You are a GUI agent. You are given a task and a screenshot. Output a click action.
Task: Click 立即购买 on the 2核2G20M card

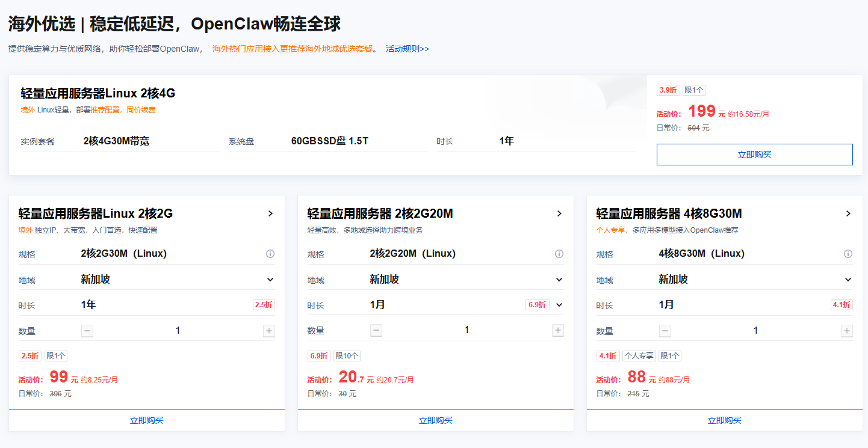(x=435, y=420)
